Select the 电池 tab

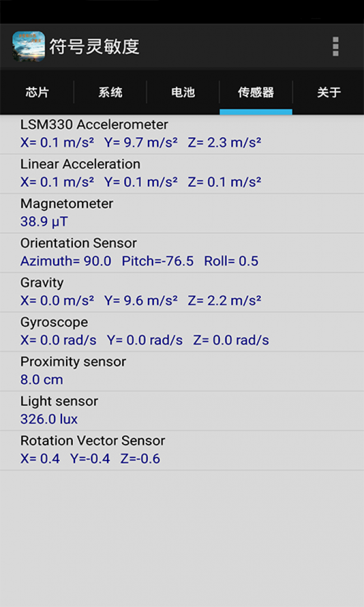183,92
